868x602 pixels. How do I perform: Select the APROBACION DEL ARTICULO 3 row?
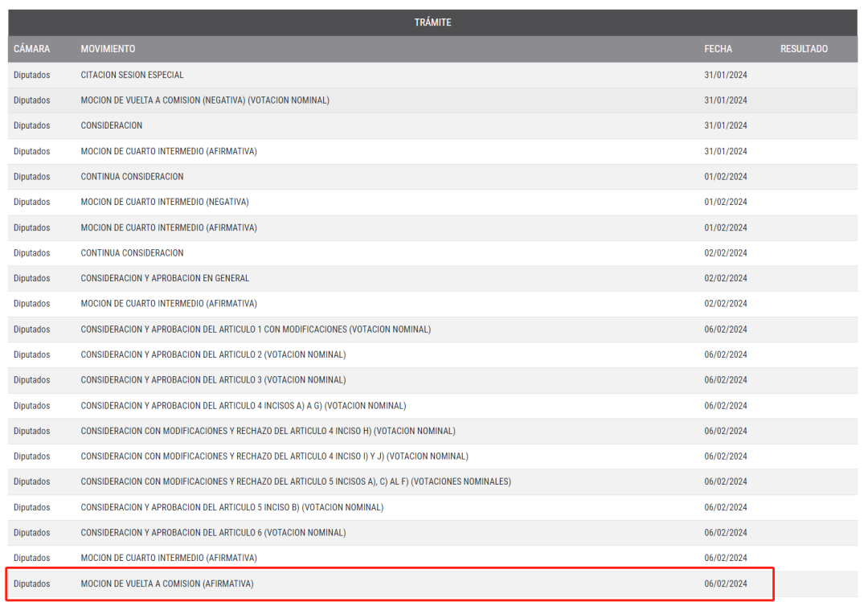pos(213,380)
